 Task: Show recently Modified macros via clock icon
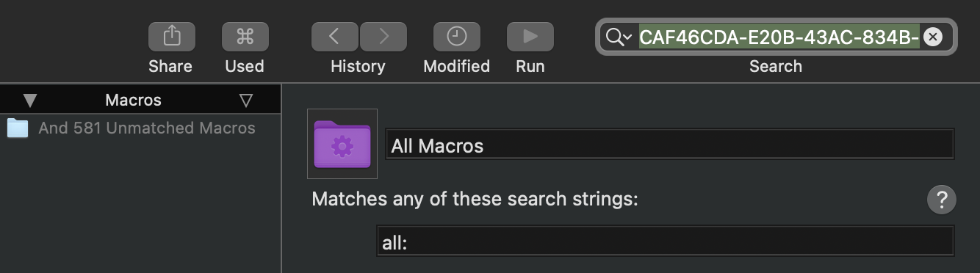pyautogui.click(x=456, y=36)
